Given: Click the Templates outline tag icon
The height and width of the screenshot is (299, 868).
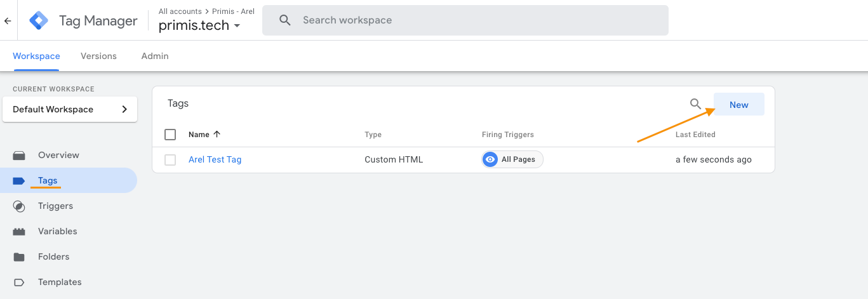Looking at the screenshot, I should click(x=19, y=282).
